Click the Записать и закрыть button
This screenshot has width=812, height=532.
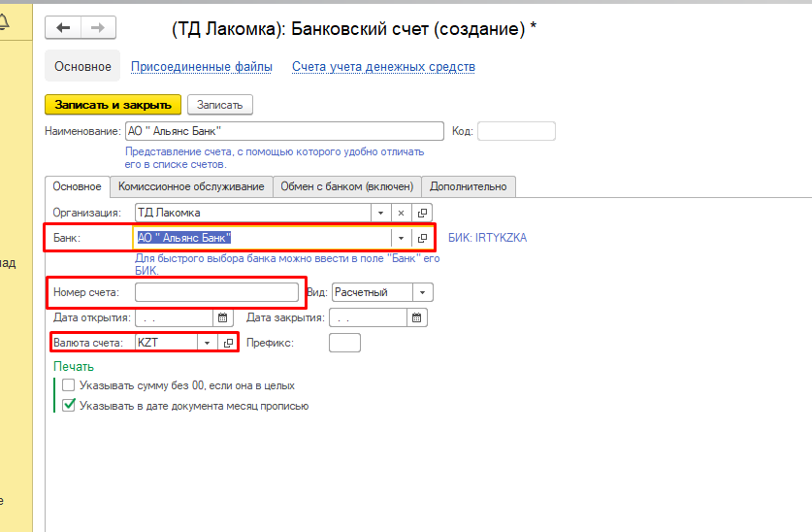click(x=113, y=105)
